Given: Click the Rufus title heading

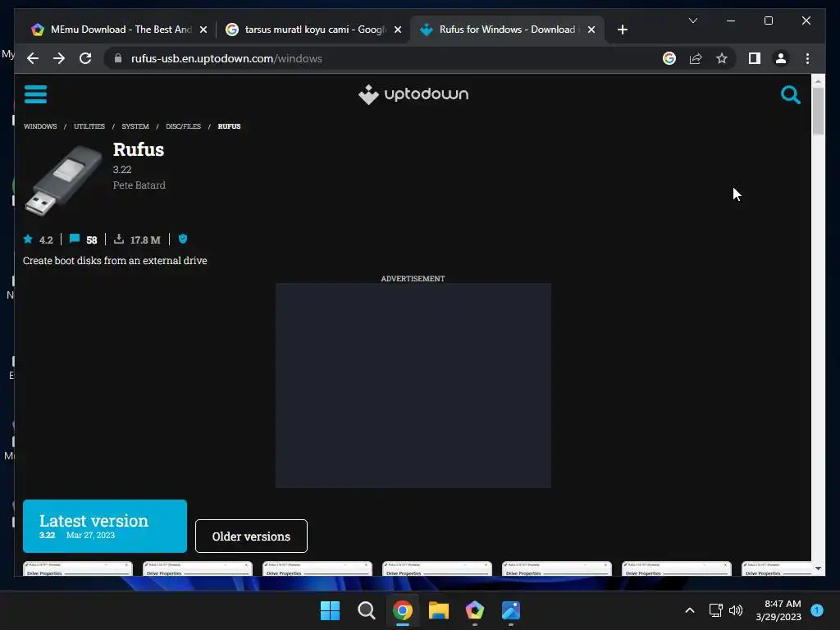Looking at the screenshot, I should coord(138,149).
